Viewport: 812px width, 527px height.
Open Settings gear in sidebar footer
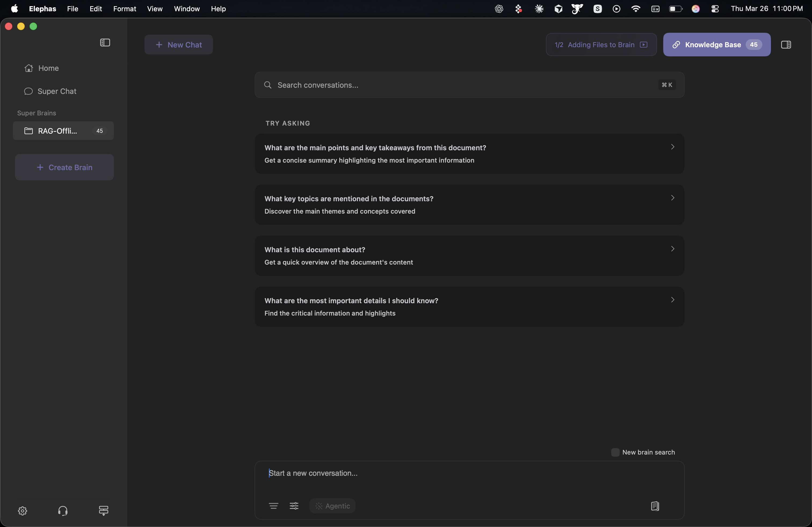pyautogui.click(x=23, y=510)
